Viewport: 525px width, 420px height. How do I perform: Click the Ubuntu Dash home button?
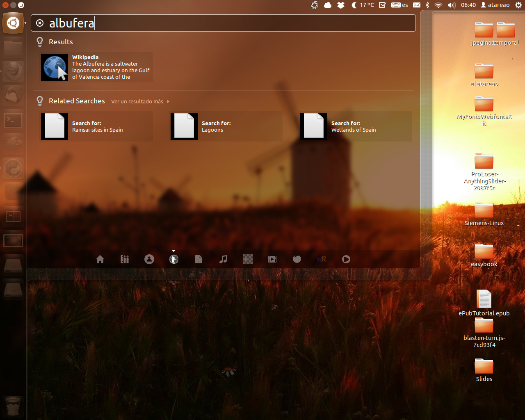click(13, 23)
